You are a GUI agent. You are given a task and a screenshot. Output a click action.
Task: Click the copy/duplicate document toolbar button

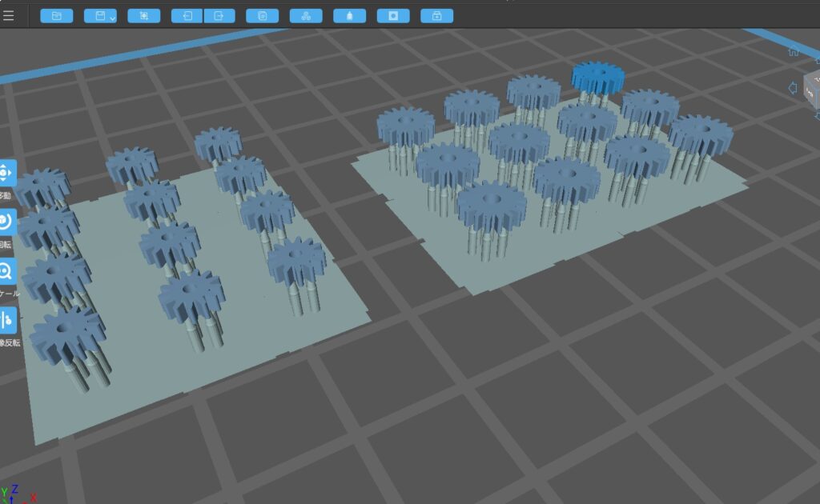click(263, 16)
